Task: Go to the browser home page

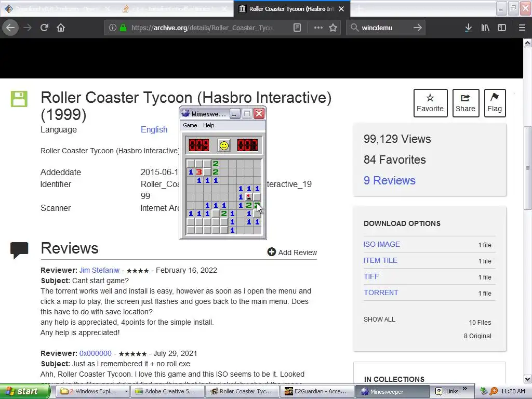Action: [x=61, y=28]
